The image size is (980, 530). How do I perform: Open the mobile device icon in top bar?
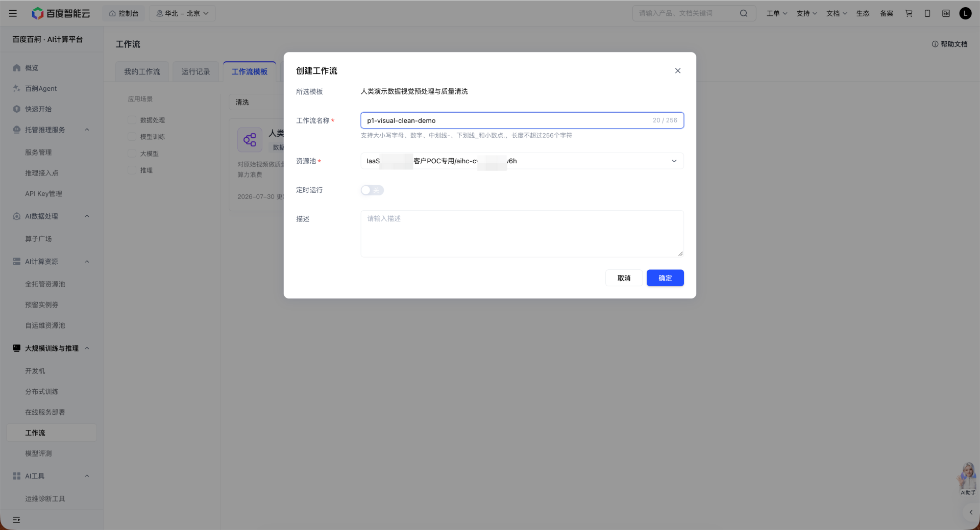pos(927,13)
